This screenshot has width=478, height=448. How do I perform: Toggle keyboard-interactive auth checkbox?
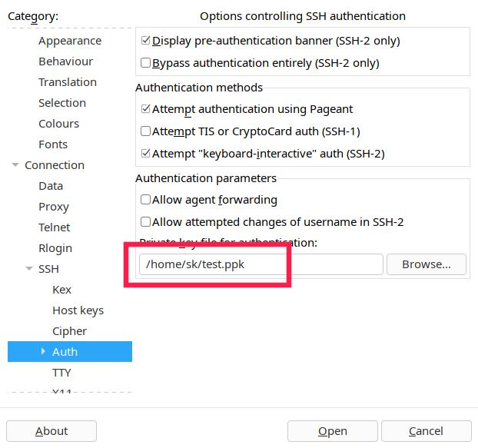tap(146, 154)
